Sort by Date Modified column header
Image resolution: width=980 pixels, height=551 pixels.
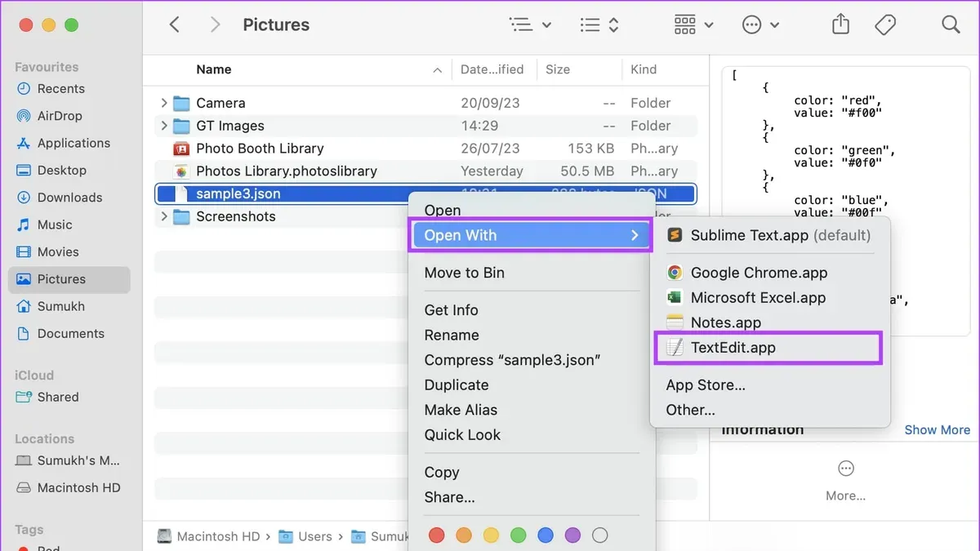pyautogui.click(x=492, y=69)
